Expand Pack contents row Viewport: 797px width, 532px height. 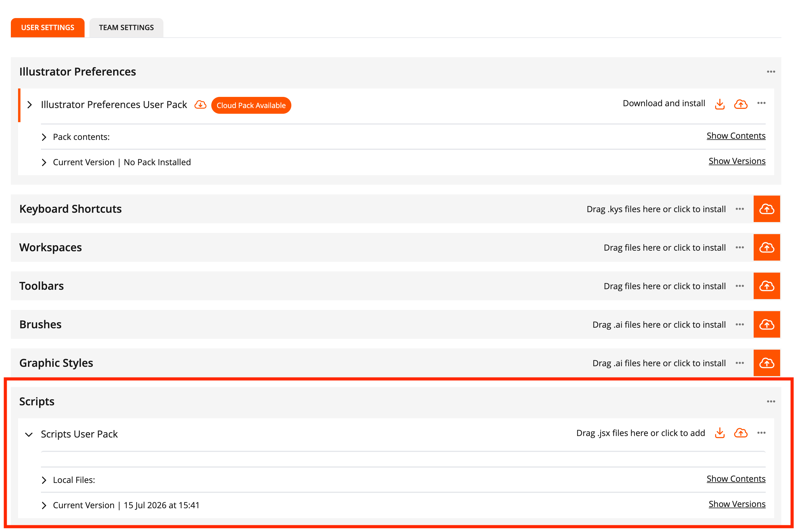point(44,137)
